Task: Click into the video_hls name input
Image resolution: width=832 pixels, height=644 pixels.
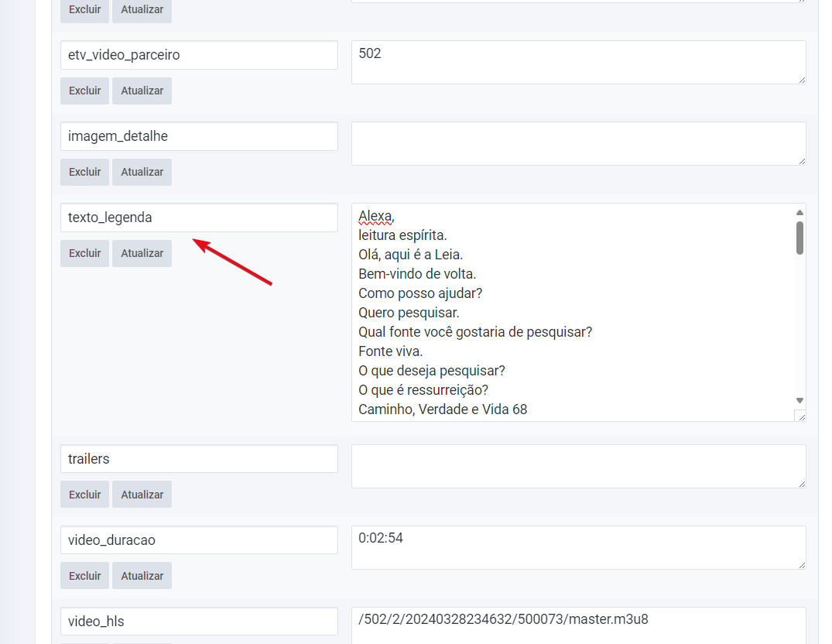Action: (199, 622)
